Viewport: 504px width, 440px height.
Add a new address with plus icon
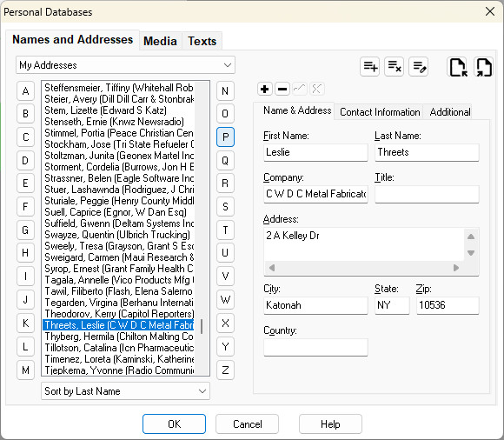(265, 89)
